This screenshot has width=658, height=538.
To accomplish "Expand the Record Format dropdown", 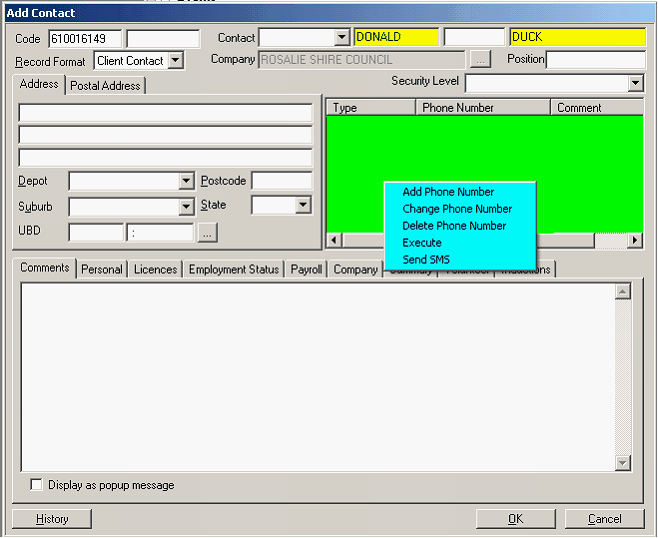I will coord(176,61).
